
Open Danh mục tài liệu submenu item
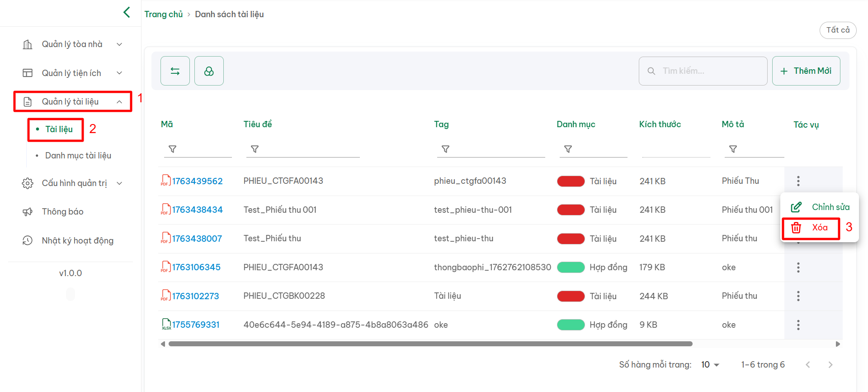point(78,156)
